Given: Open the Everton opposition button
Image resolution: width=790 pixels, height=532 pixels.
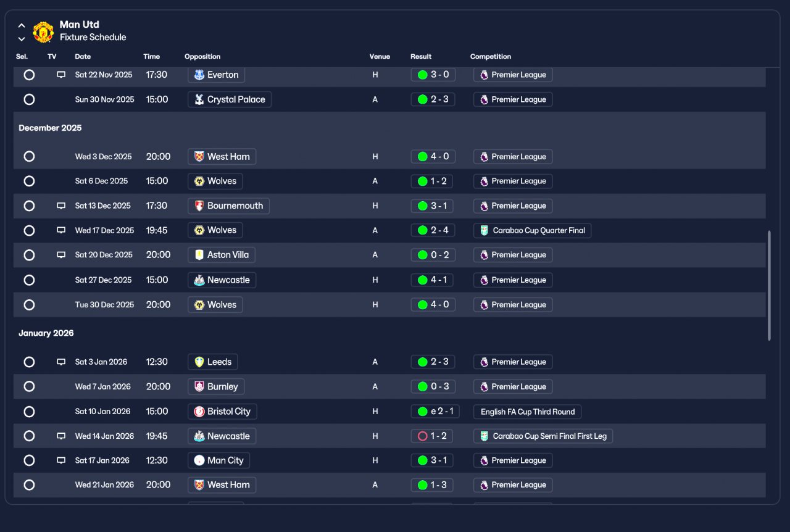Looking at the screenshot, I should pos(216,75).
